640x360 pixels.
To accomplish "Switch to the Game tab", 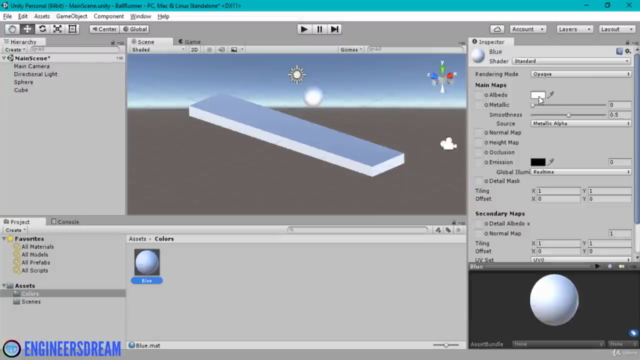I will [x=189, y=42].
